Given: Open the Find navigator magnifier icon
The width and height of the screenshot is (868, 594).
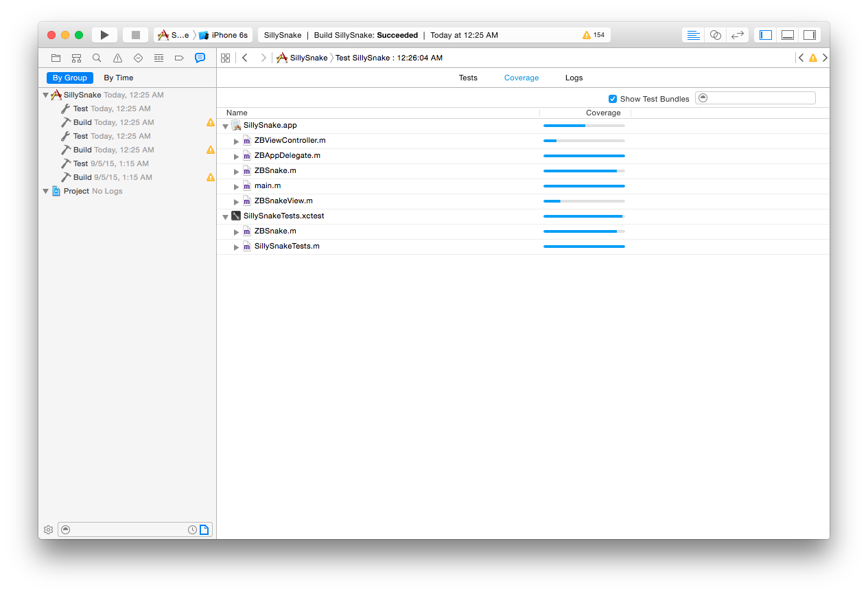Looking at the screenshot, I should click(97, 58).
